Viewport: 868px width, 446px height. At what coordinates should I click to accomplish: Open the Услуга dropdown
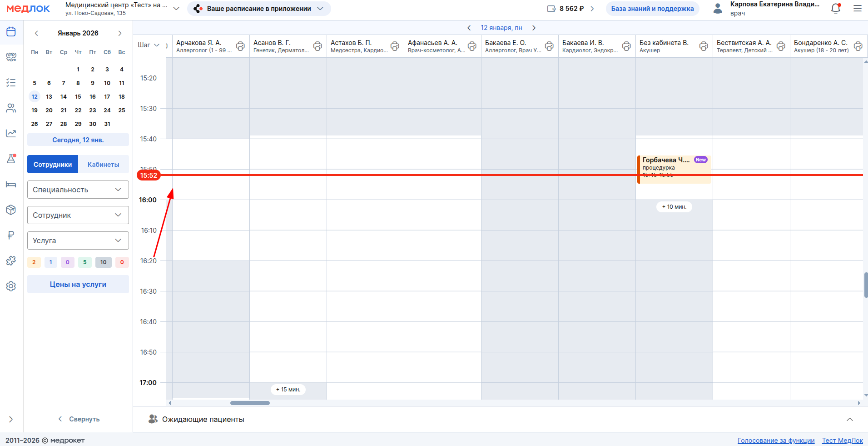[x=78, y=241]
